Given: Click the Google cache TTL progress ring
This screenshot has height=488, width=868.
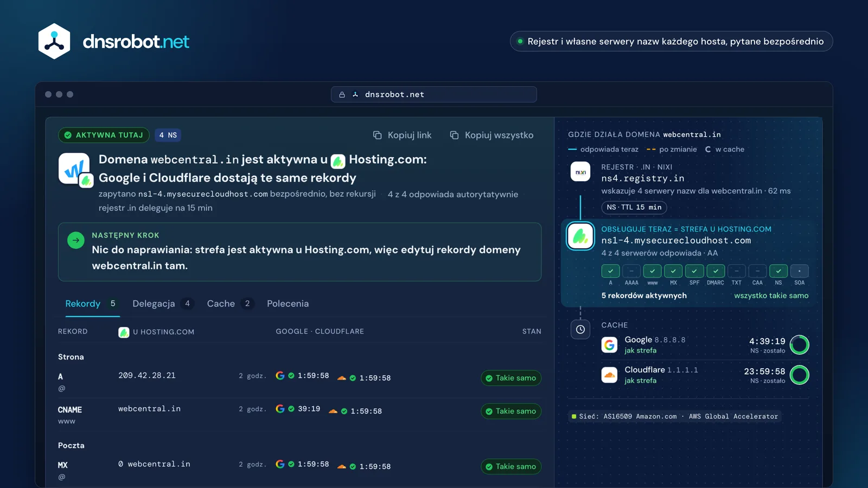Looking at the screenshot, I should (x=800, y=345).
